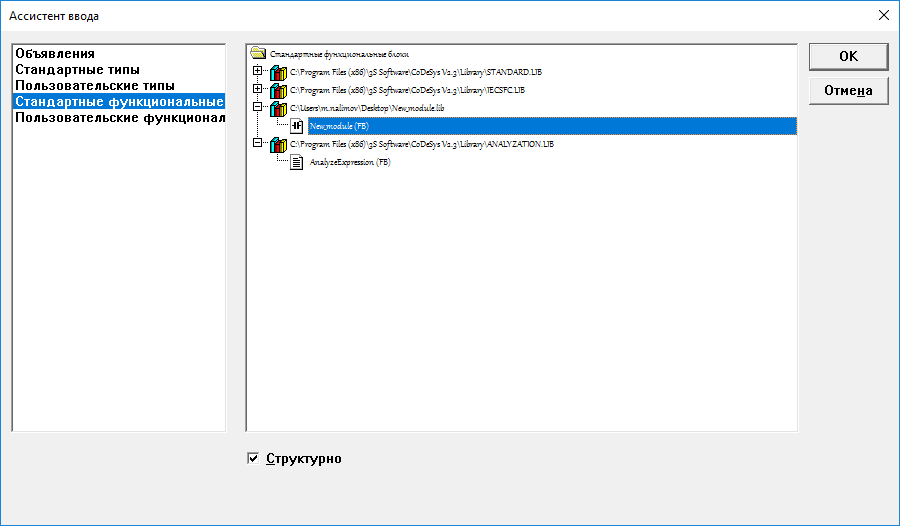Click the New_module function block icon
The width and height of the screenshot is (900, 526).
click(x=297, y=126)
